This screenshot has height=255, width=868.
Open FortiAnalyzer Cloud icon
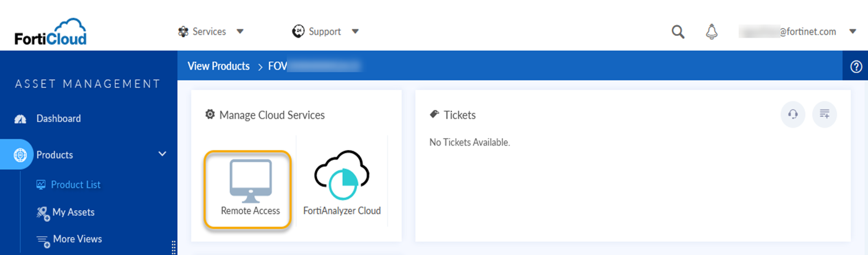(342, 175)
